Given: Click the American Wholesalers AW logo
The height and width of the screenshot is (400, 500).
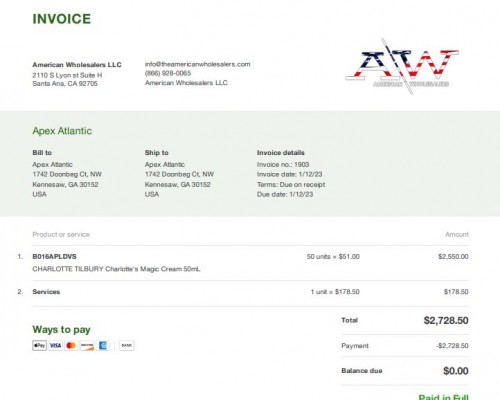Looking at the screenshot, I should (402, 66).
